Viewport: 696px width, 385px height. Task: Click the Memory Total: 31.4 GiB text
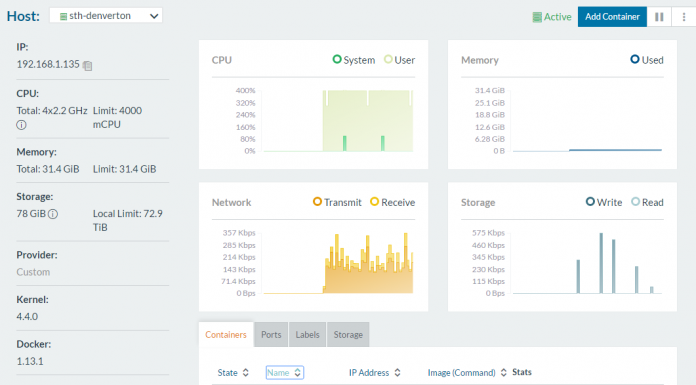point(48,169)
